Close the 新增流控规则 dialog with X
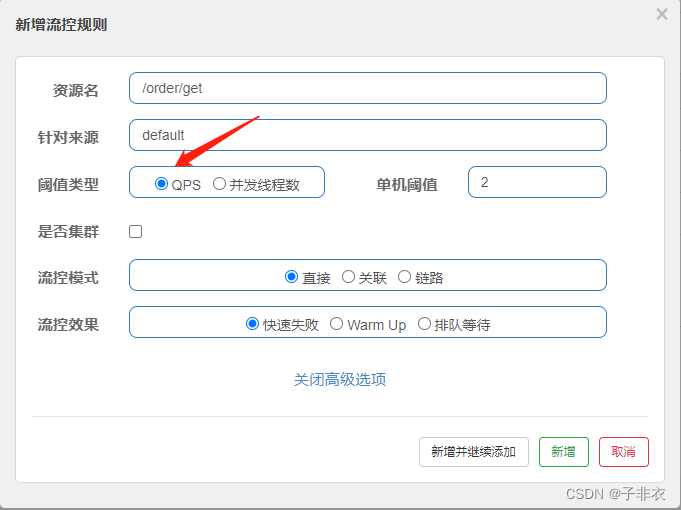Image resolution: width=681 pixels, height=510 pixels. pyautogui.click(x=661, y=14)
